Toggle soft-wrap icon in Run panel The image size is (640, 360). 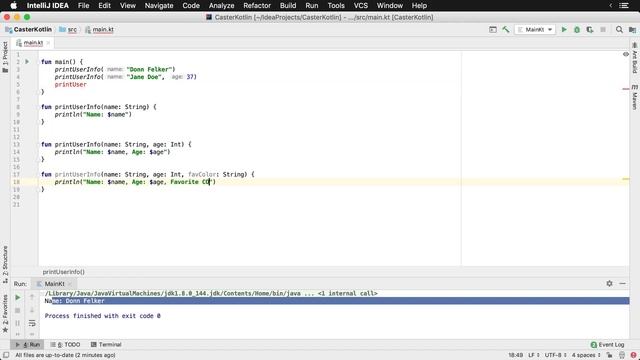coord(32,323)
